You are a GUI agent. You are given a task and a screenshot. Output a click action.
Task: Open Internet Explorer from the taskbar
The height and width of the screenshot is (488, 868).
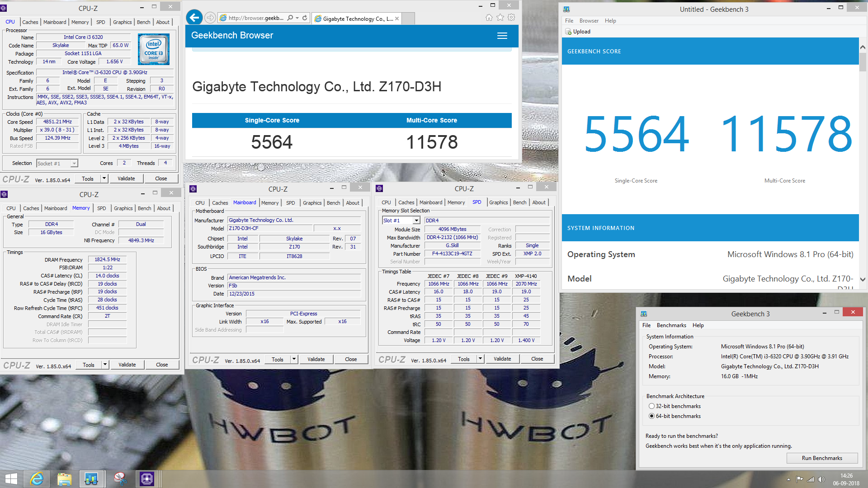[37, 479]
